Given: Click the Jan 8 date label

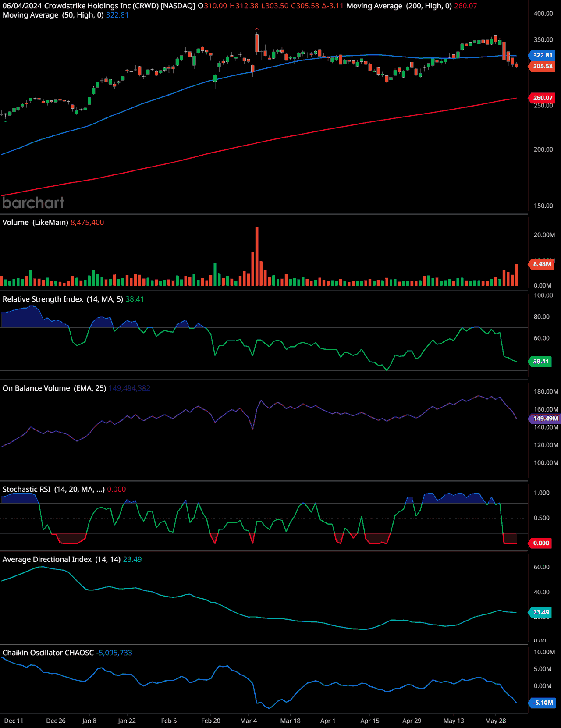Looking at the screenshot, I should (89, 721).
